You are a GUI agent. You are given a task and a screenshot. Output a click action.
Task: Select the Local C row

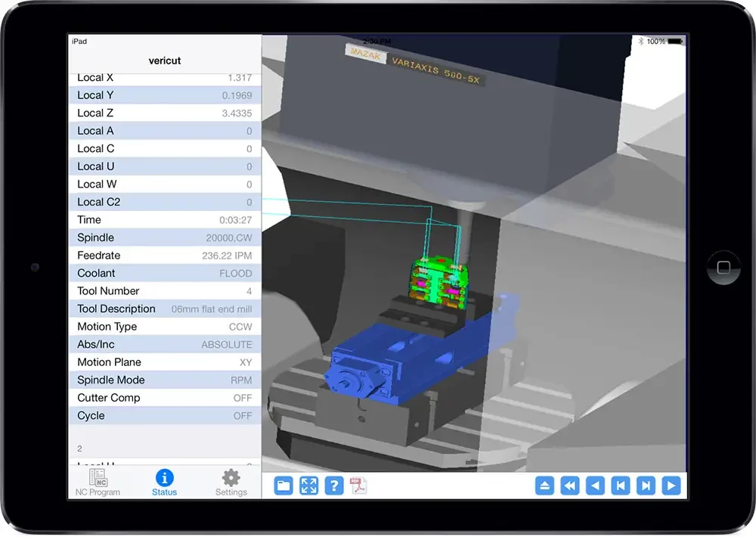click(x=165, y=148)
